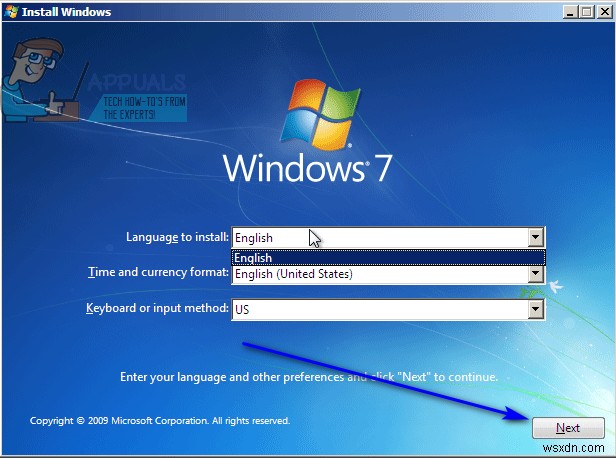Close the Install Windows window

click(x=604, y=12)
